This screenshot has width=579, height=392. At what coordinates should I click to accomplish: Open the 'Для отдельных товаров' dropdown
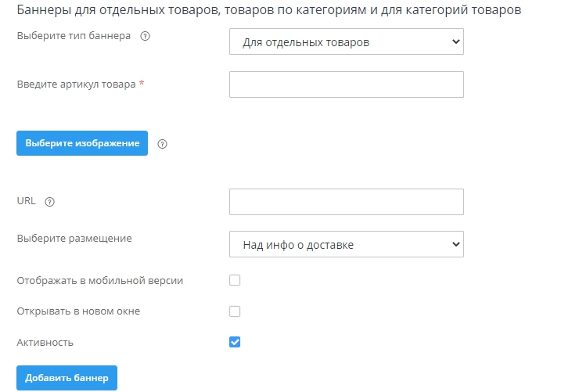pyautogui.click(x=346, y=42)
